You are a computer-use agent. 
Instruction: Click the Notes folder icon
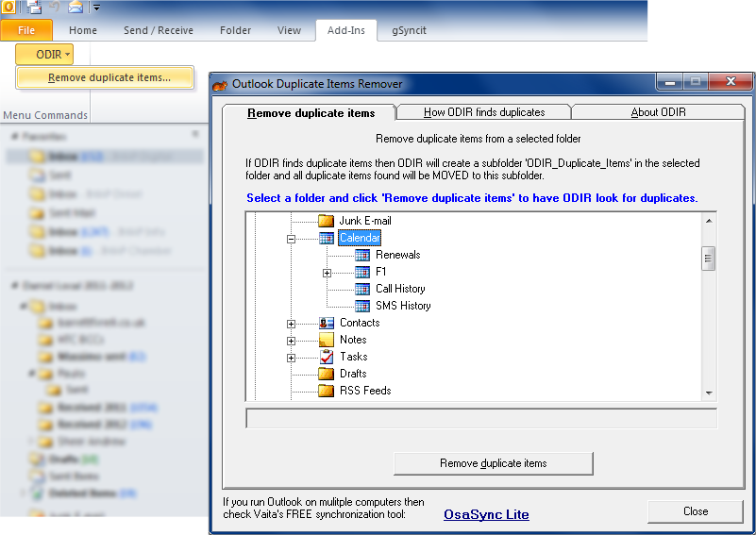(x=327, y=340)
